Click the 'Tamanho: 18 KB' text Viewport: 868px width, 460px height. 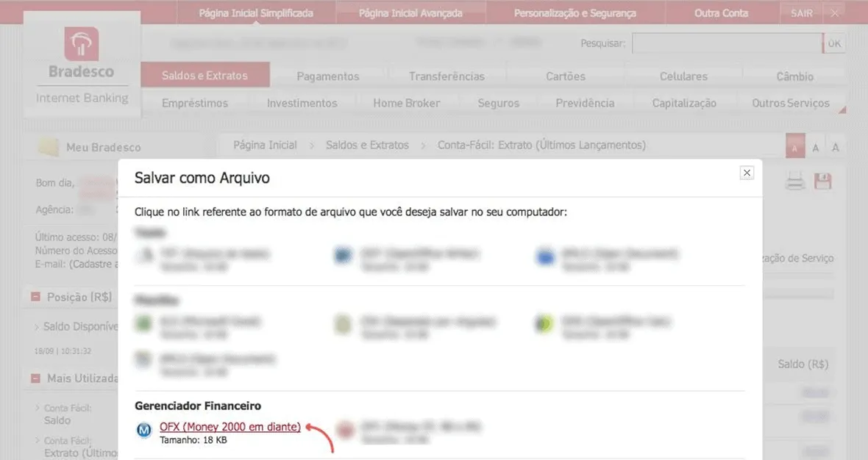click(x=193, y=440)
